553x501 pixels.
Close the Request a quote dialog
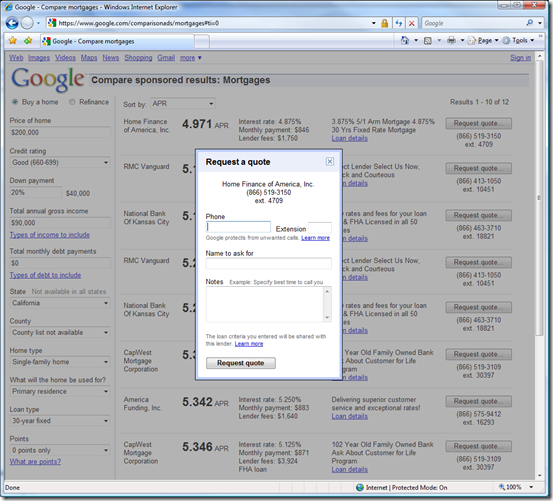(x=330, y=161)
